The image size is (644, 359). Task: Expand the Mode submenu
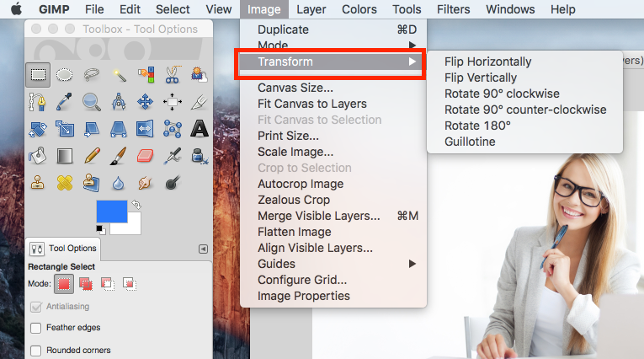coord(333,45)
